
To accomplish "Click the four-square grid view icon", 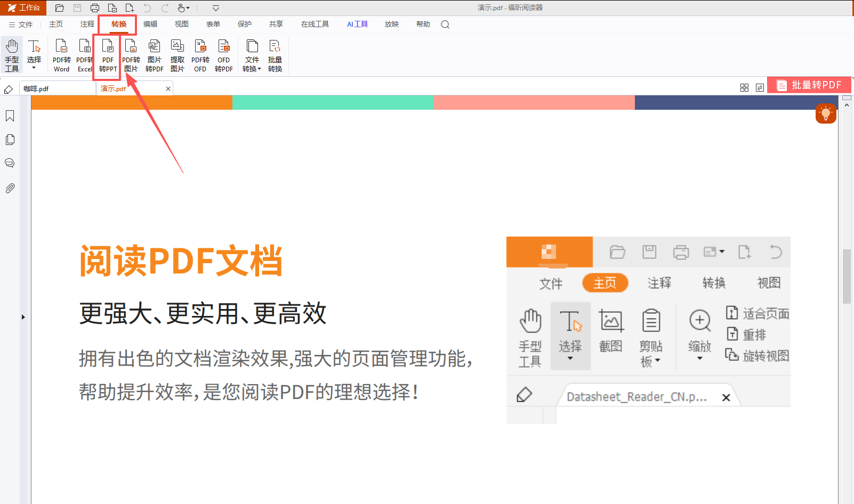I will click(745, 87).
